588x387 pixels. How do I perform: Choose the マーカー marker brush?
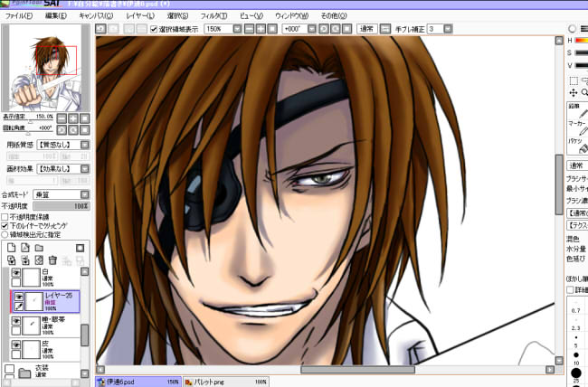tap(577, 127)
